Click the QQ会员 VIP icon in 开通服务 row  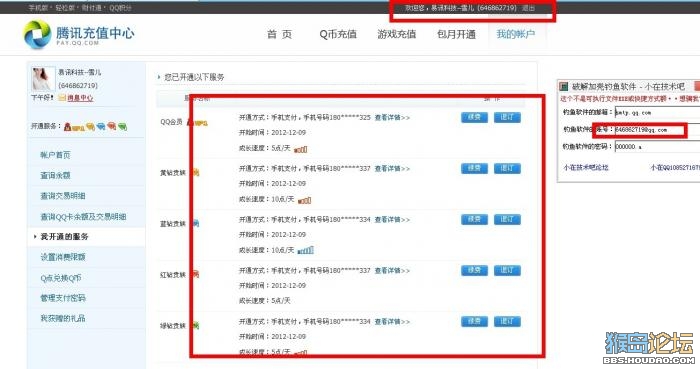click(74, 127)
